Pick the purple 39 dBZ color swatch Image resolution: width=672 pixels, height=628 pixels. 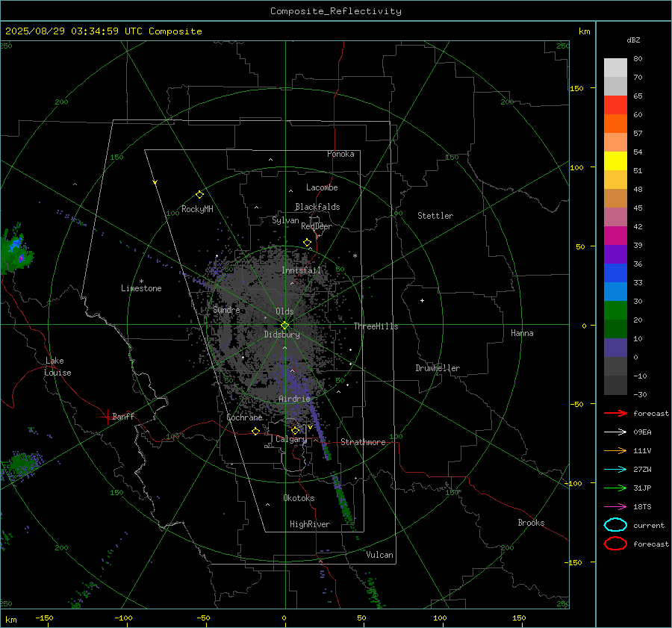[615, 254]
